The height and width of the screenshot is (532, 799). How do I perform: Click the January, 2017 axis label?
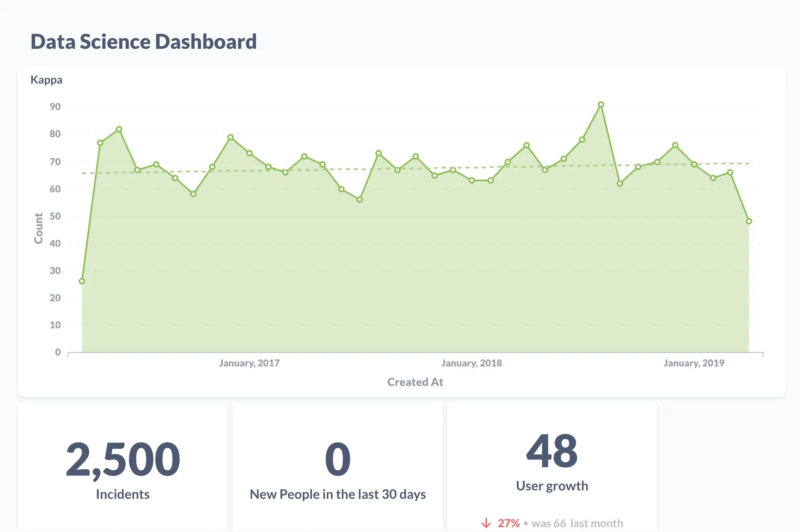pos(249,363)
